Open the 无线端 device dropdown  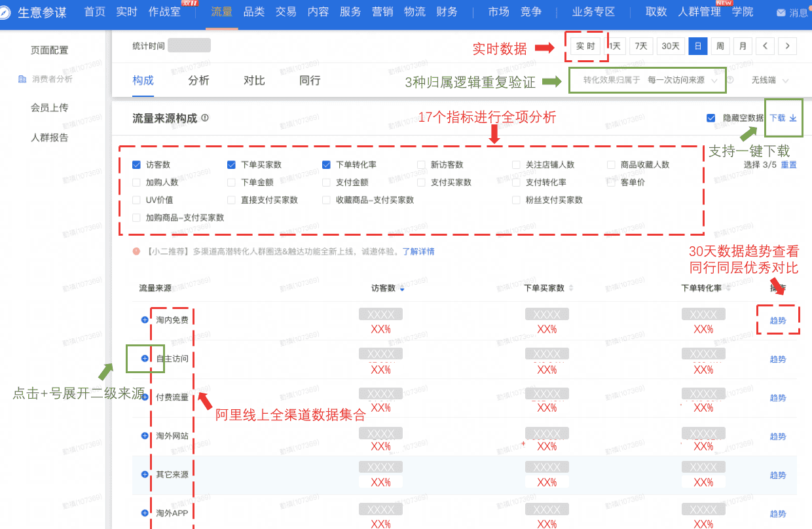[769, 80]
